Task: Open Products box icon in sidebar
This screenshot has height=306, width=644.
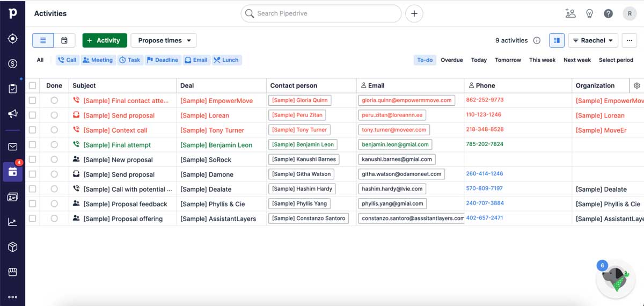Action: [12, 247]
